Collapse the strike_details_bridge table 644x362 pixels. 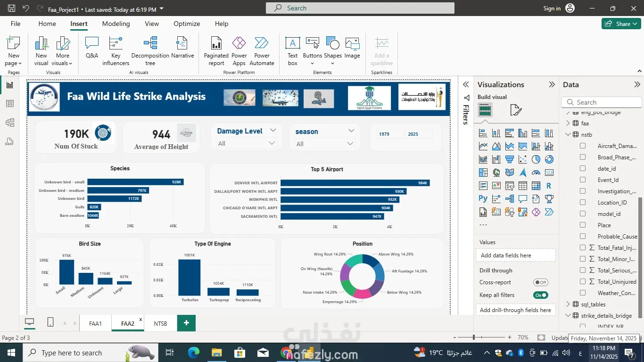point(568,316)
